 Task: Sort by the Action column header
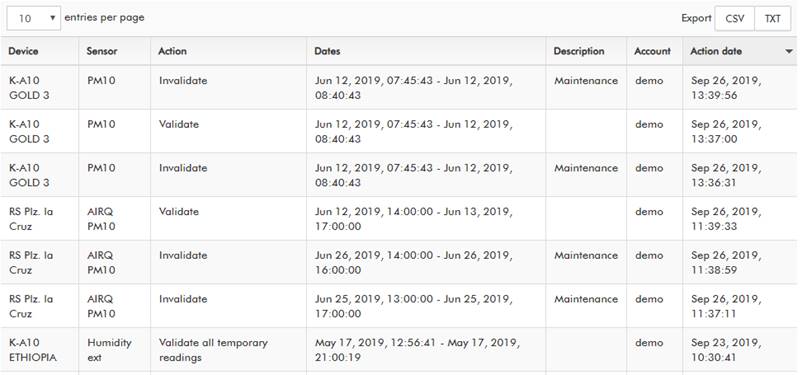[172, 51]
